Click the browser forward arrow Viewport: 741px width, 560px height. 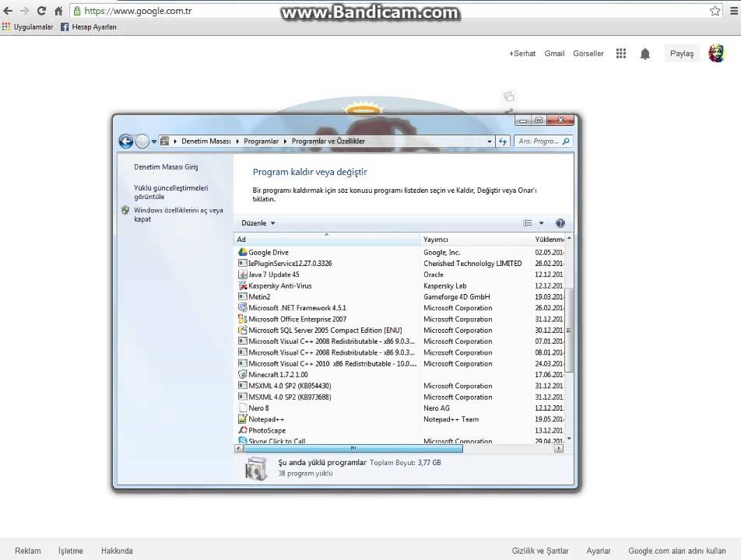pyautogui.click(x=25, y=10)
